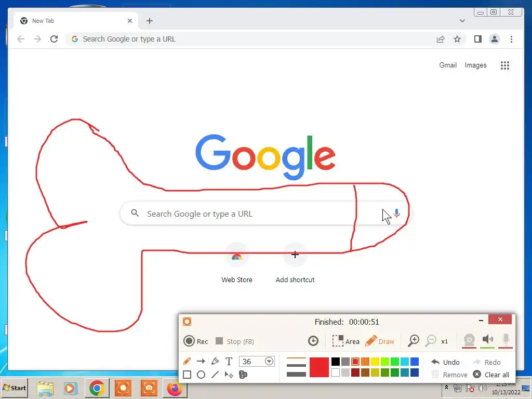
Task: Select the ellipse shape tool
Action: 201,375
